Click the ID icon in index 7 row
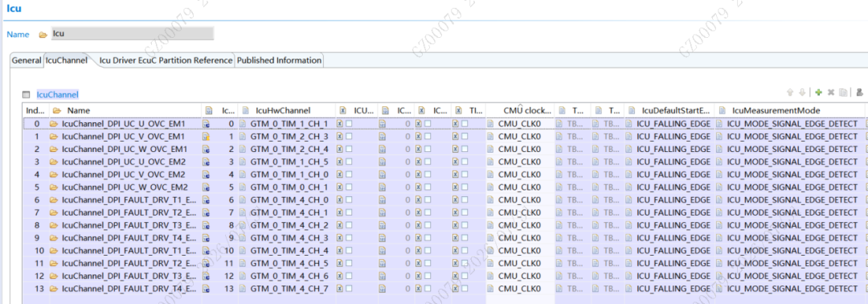Screen dimensions: 868x304 207,212
